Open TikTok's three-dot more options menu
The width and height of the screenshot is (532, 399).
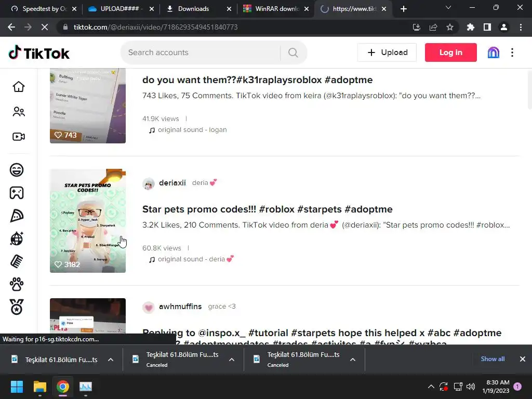point(512,52)
